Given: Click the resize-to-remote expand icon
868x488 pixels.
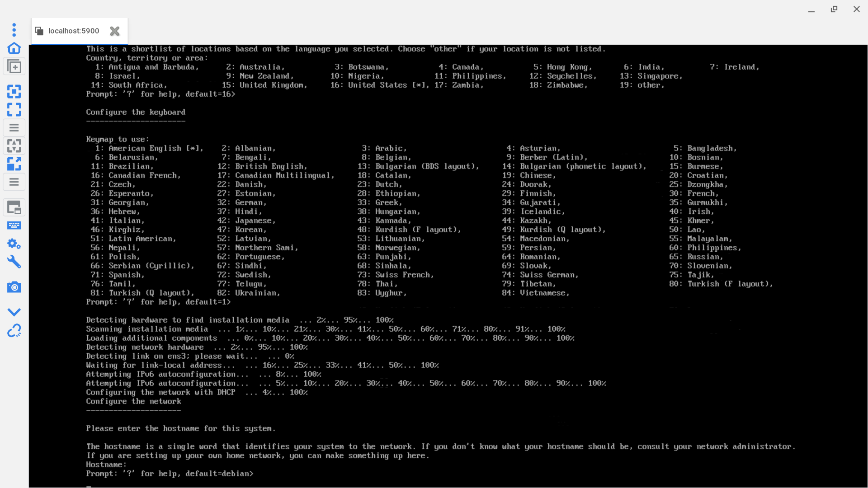Looking at the screenshot, I should point(14,164).
